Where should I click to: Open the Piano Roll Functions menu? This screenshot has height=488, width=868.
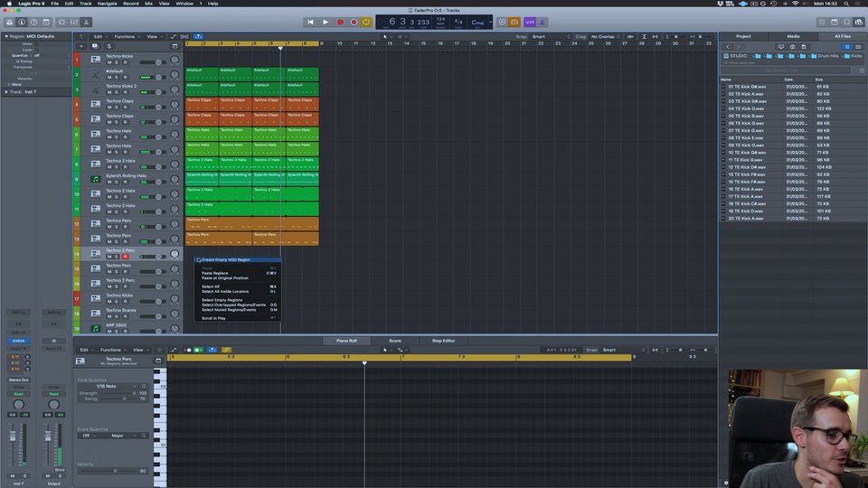point(112,350)
